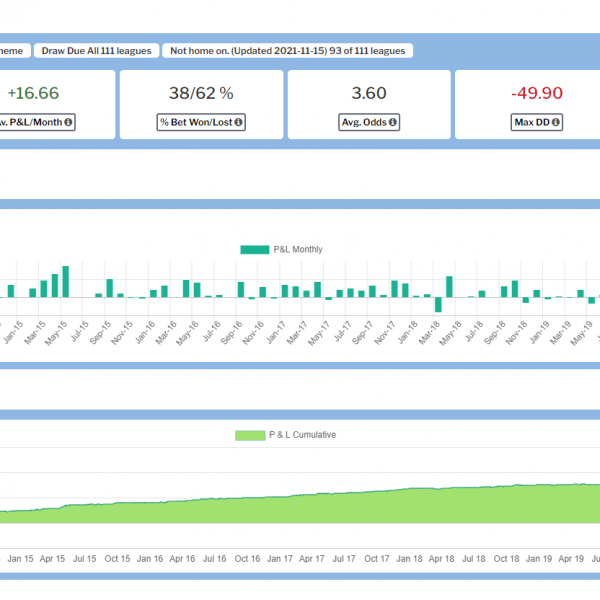Click the 'Sep-15' monthly axis label
The height and width of the screenshot is (600, 600).
100,333
